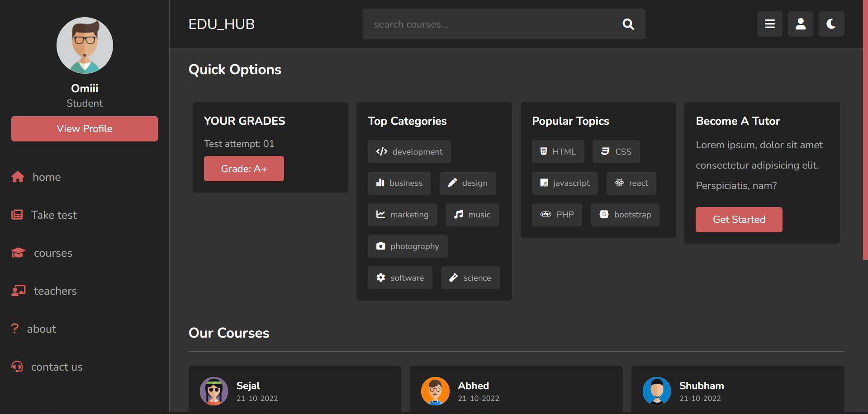Viewport: 868px width, 414px height.
Task: Select the react topic in Popular Topics
Action: tap(631, 183)
